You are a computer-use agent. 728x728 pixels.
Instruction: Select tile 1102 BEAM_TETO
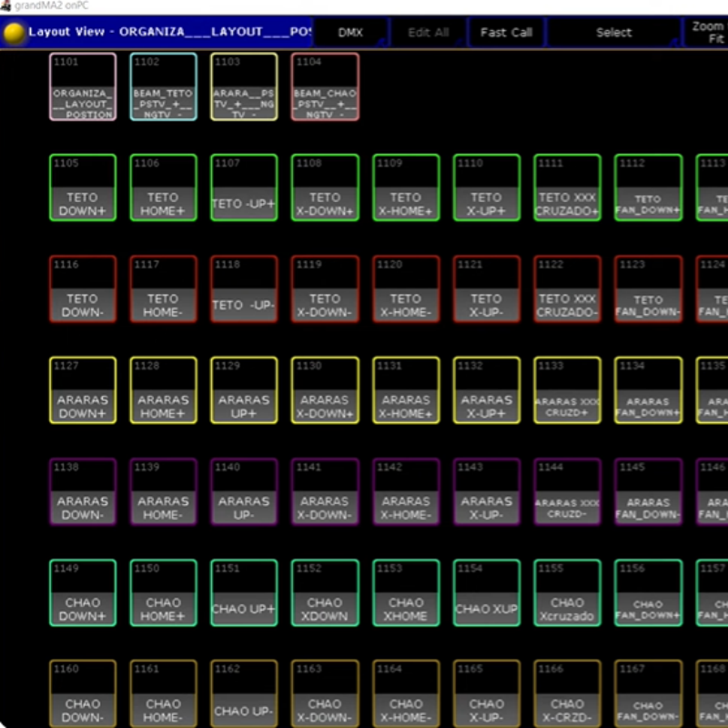pos(163,86)
